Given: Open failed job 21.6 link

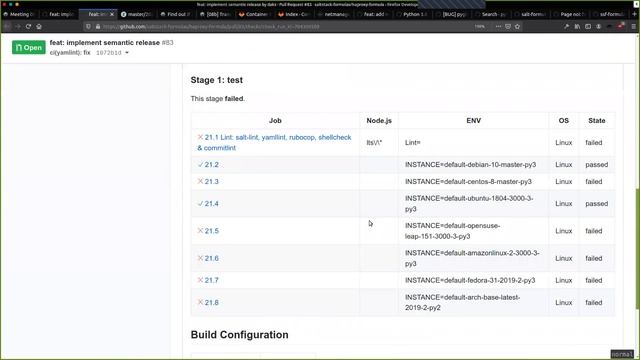Looking at the screenshot, I should pos(211,258).
